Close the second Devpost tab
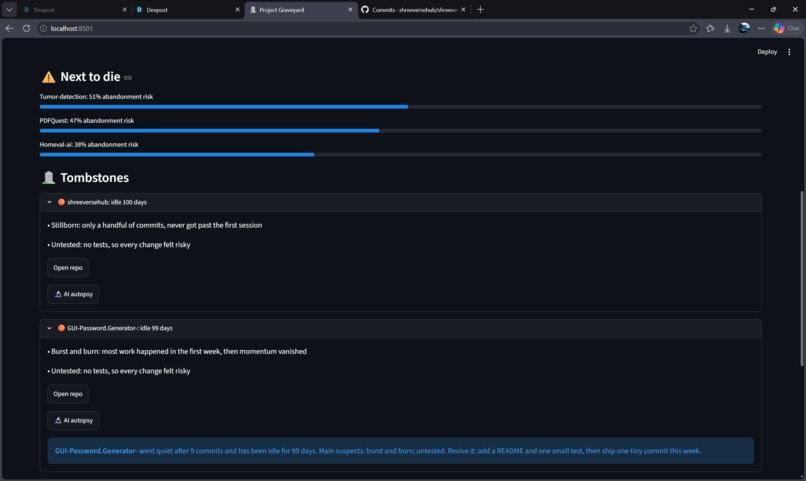This screenshot has height=481, width=806. click(x=237, y=9)
